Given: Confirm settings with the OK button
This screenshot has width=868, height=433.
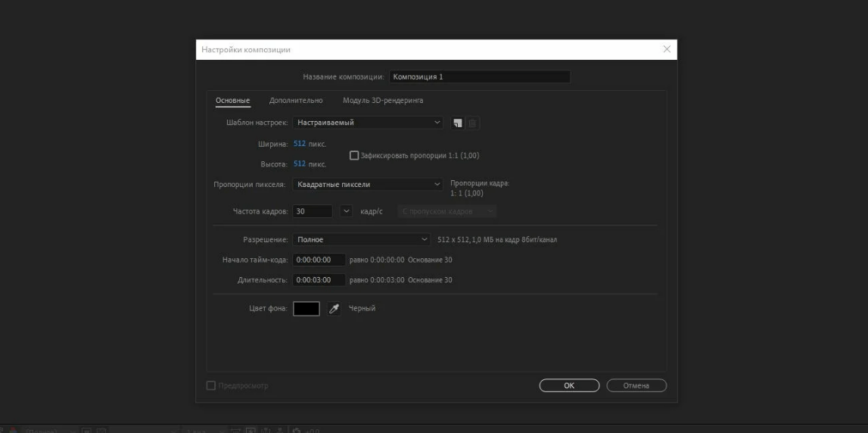Looking at the screenshot, I should pos(569,386).
